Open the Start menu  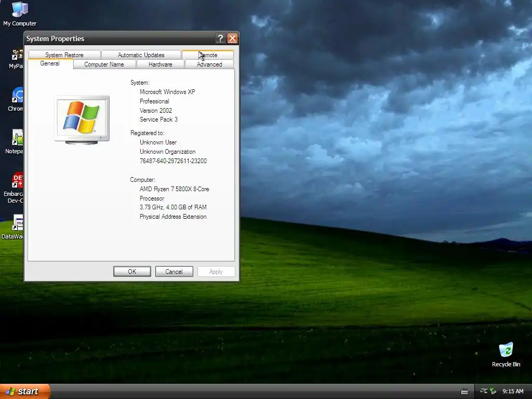[x=24, y=391]
